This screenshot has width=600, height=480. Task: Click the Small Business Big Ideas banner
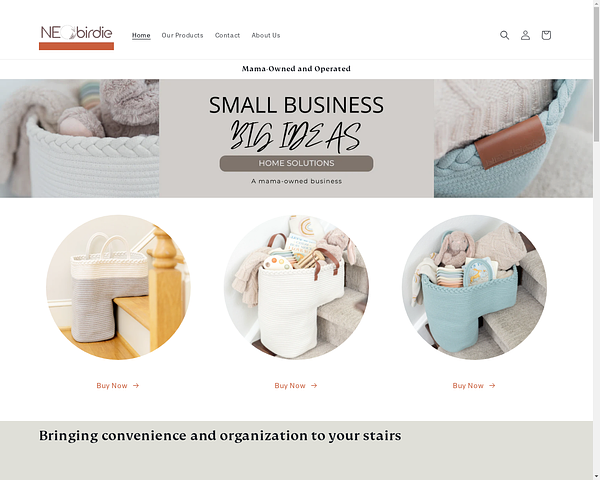coord(296,138)
